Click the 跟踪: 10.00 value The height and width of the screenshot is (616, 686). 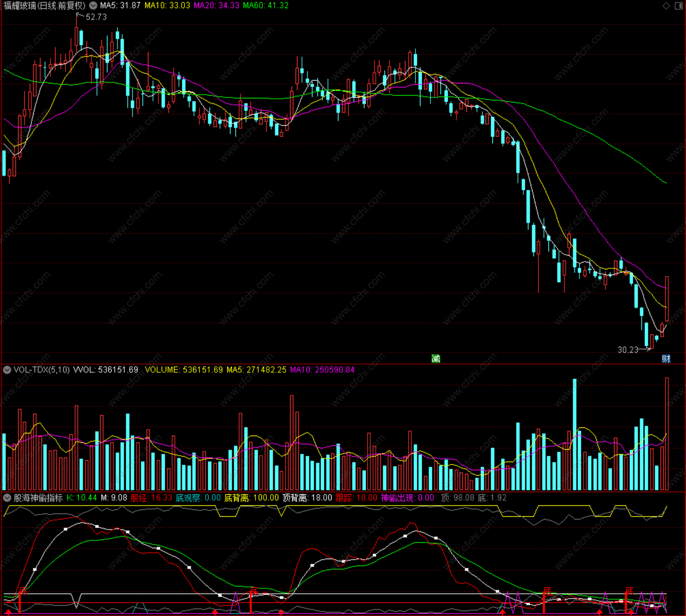coord(357,498)
